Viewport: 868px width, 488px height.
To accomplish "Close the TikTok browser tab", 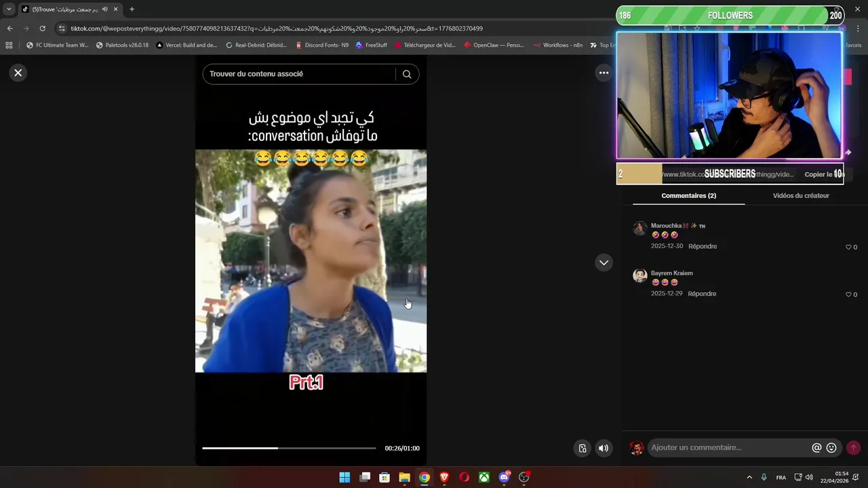I will tap(115, 9).
